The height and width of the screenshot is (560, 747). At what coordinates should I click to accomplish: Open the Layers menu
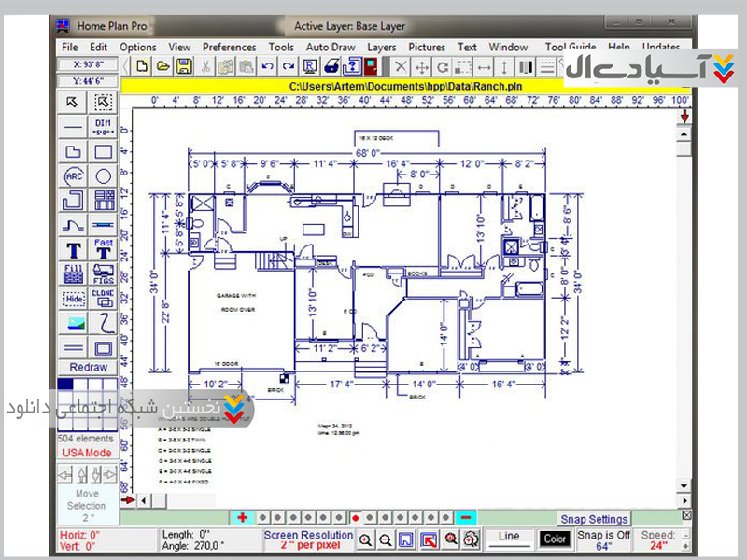381,47
